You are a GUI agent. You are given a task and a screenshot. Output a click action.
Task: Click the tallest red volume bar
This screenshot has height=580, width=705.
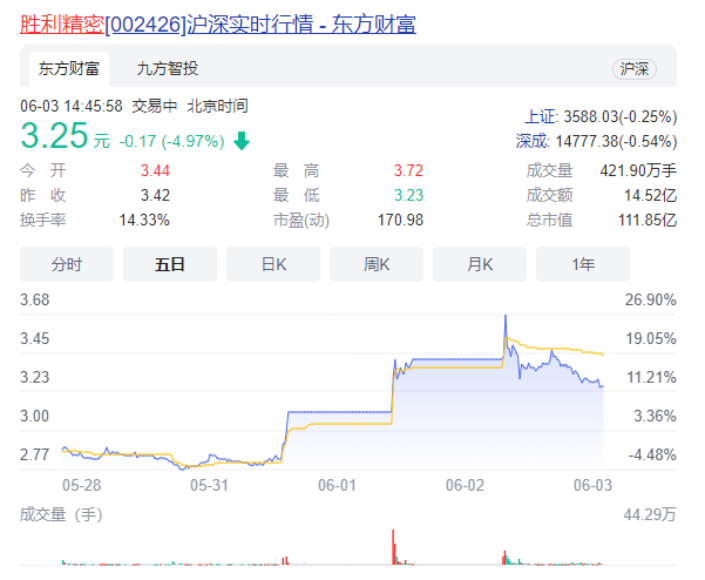393,548
